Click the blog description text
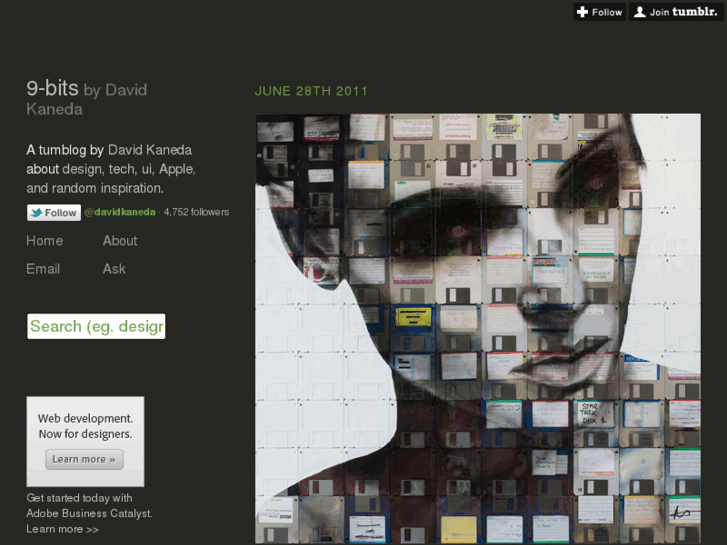The height and width of the screenshot is (545, 727). click(x=111, y=169)
